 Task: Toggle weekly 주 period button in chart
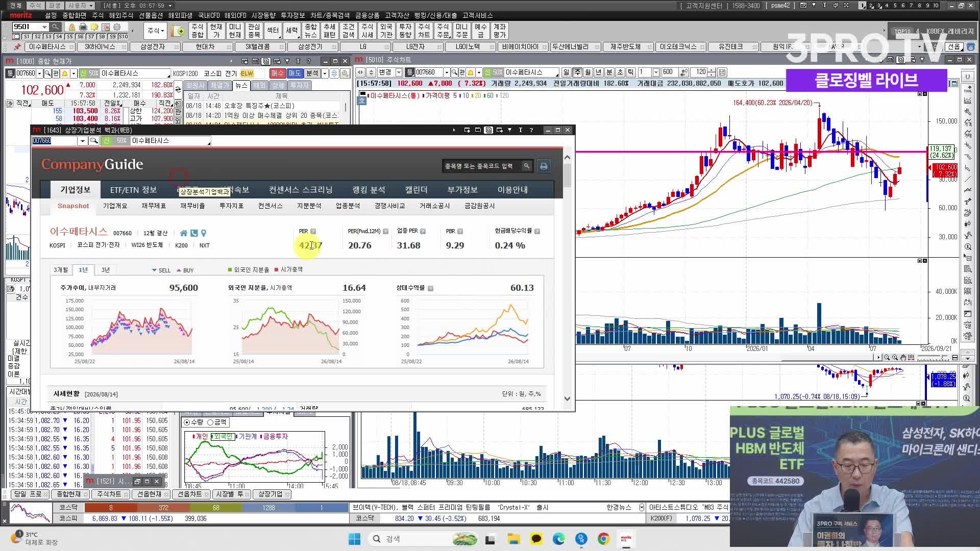pos(577,72)
